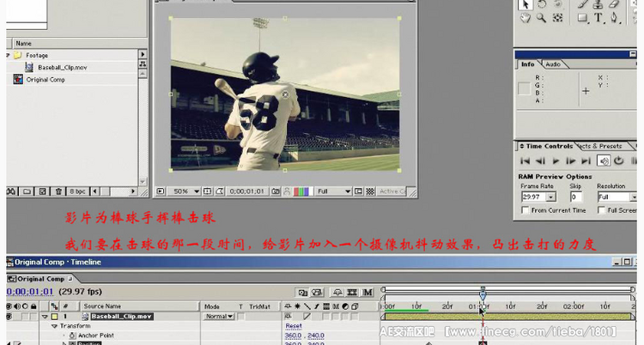Select Baseball_Clip.mov in Project panel
Screen dimensions: 644x345
click(x=63, y=67)
